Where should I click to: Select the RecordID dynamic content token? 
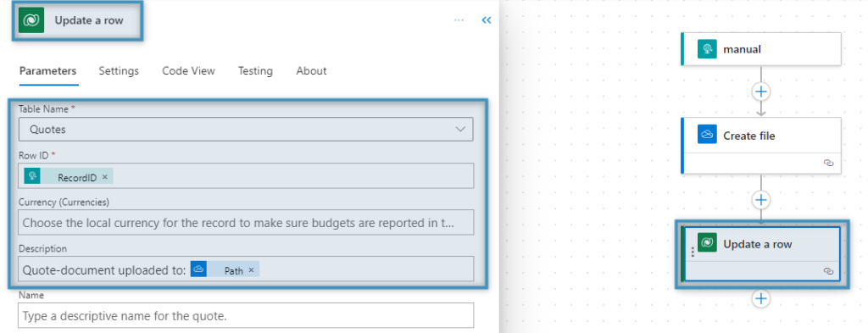pyautogui.click(x=69, y=176)
